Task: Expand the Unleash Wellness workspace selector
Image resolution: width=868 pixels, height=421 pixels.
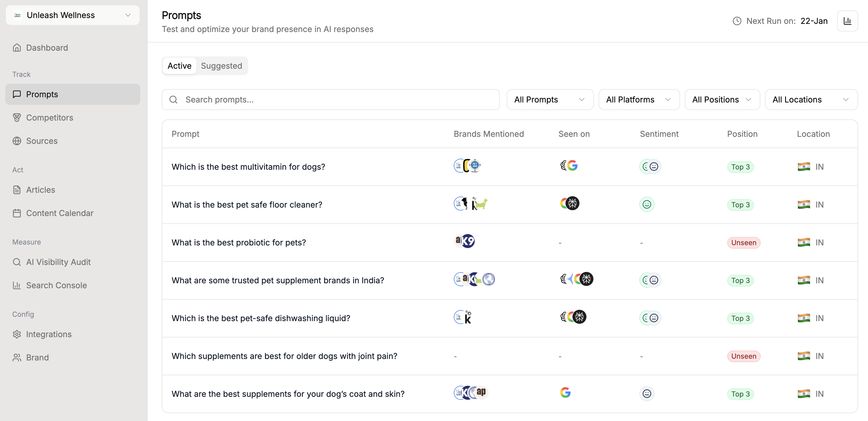Action: pyautogui.click(x=72, y=15)
